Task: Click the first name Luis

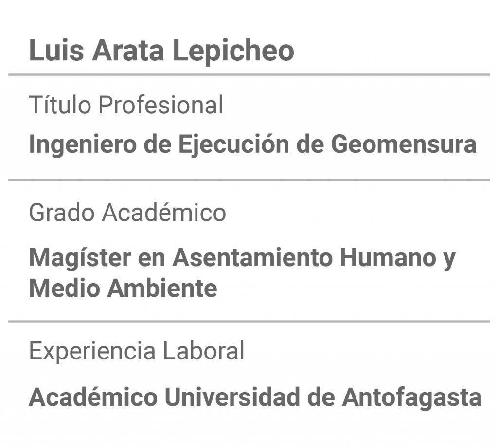Action: [56, 50]
